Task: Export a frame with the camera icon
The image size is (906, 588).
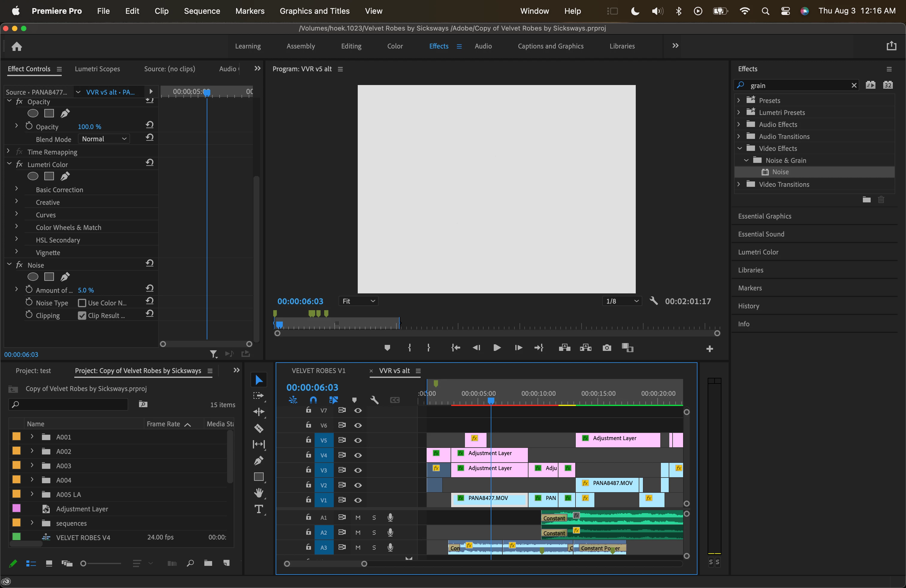Action: point(607,348)
